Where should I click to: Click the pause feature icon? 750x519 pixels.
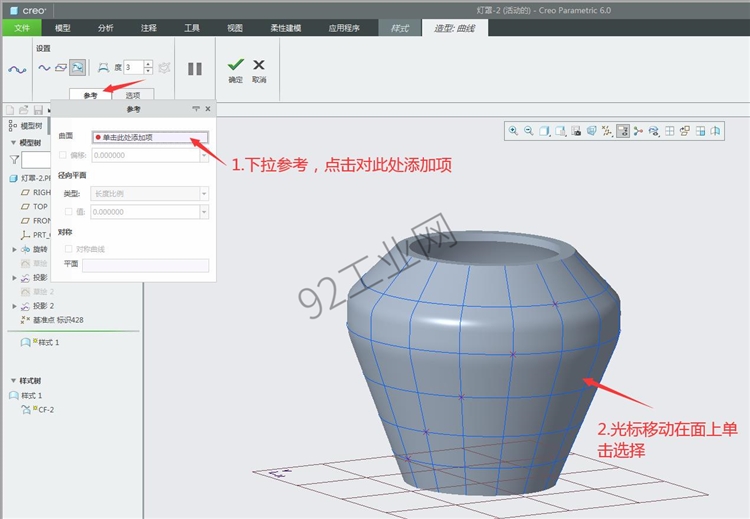(195, 69)
